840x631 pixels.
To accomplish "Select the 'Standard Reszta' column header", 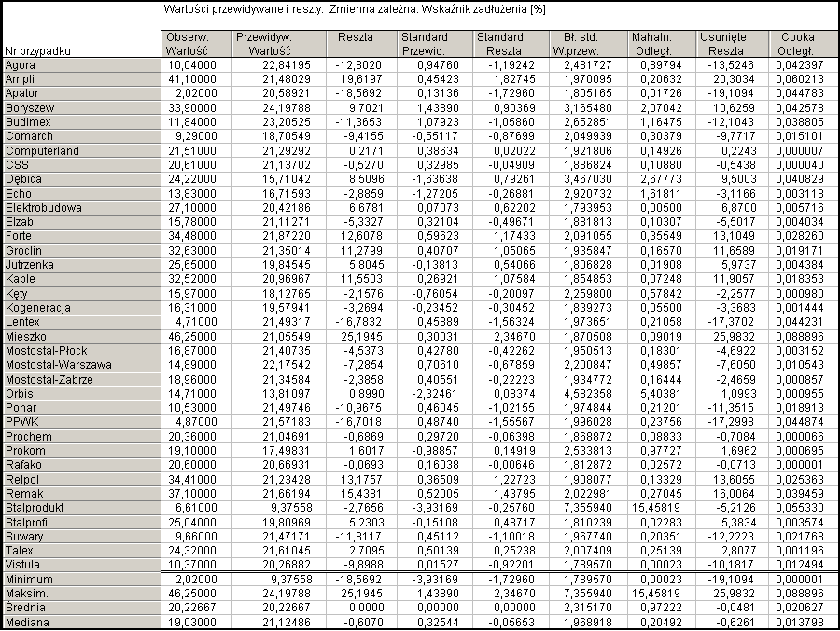I will tap(511, 44).
